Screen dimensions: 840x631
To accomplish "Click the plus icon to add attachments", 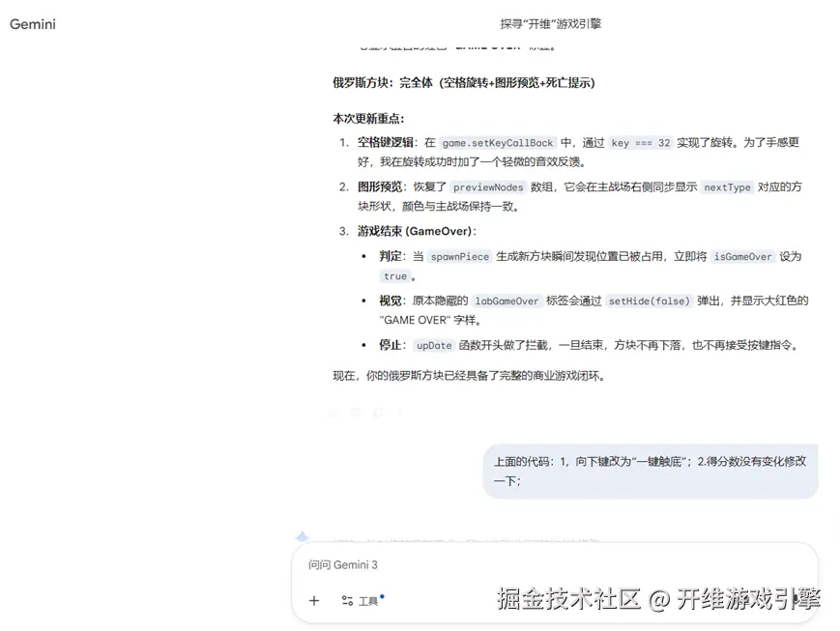I will coord(313,601).
